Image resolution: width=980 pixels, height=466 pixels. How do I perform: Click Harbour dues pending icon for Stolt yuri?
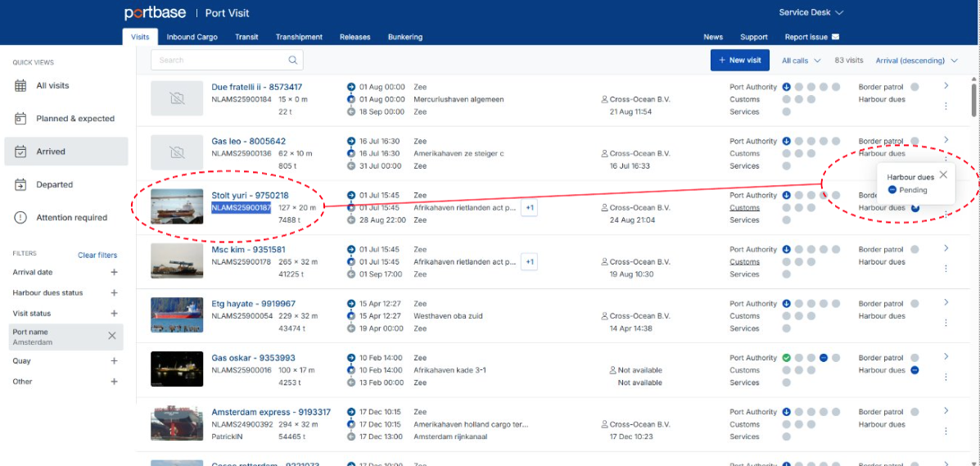point(915,208)
